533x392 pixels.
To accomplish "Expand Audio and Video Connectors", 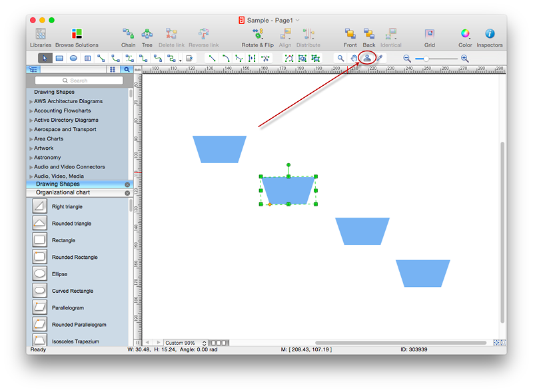I will click(x=31, y=167).
